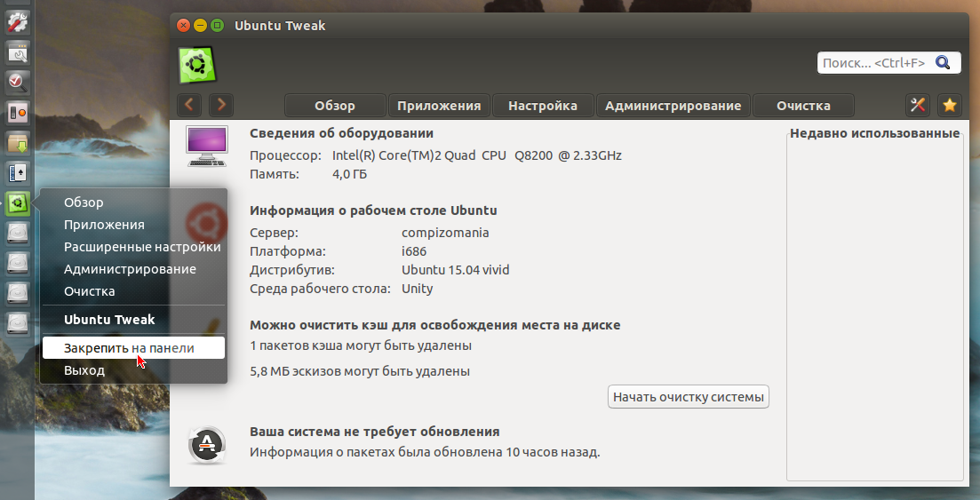Click text 1 пакетов кэша могут быть удалены
Image resolution: width=980 pixels, height=500 pixels.
(x=361, y=345)
